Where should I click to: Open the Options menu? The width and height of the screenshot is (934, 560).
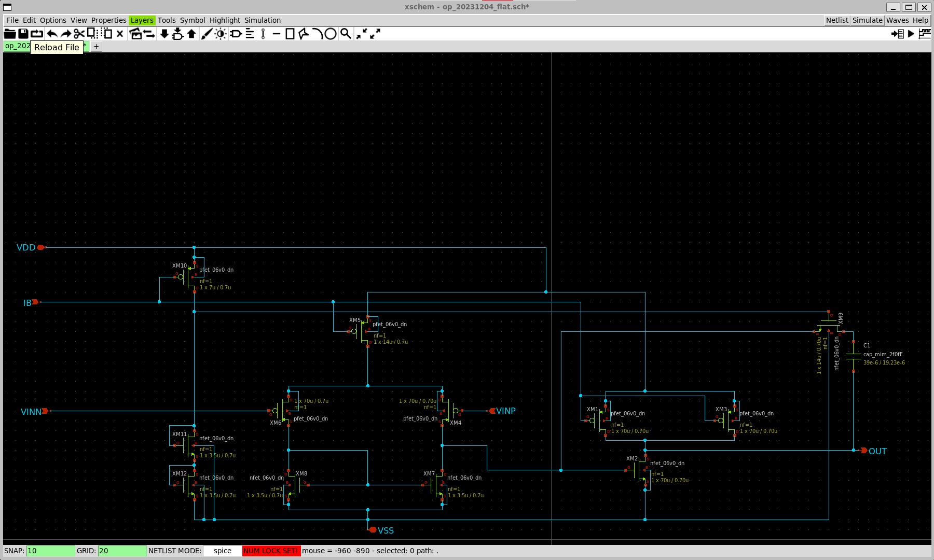(x=53, y=20)
